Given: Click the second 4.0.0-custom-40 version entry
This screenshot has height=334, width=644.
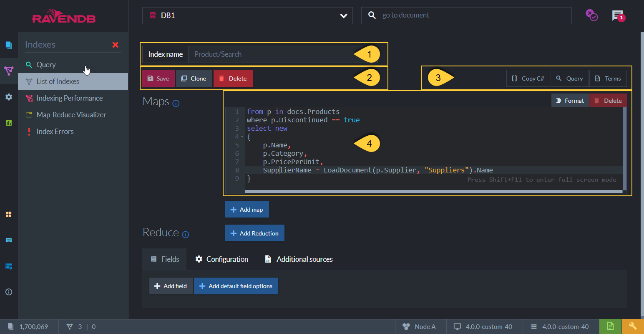Looking at the screenshot, I should coord(560,326).
